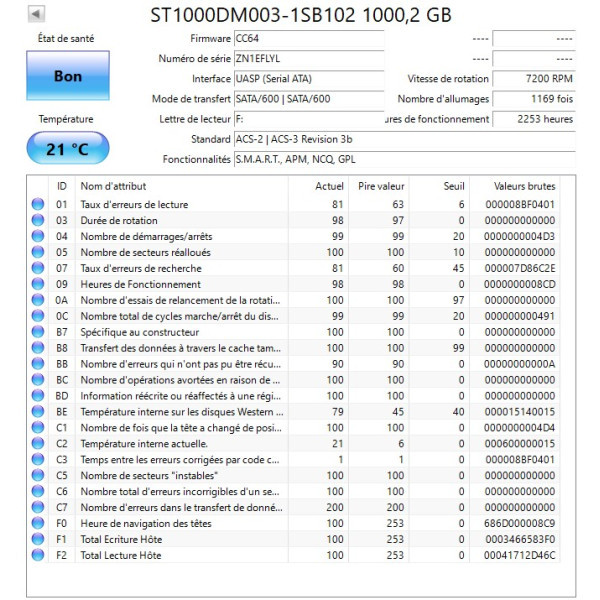Click the status circle for attribute 07
This screenshot has width=600, height=600.
click(x=38, y=268)
